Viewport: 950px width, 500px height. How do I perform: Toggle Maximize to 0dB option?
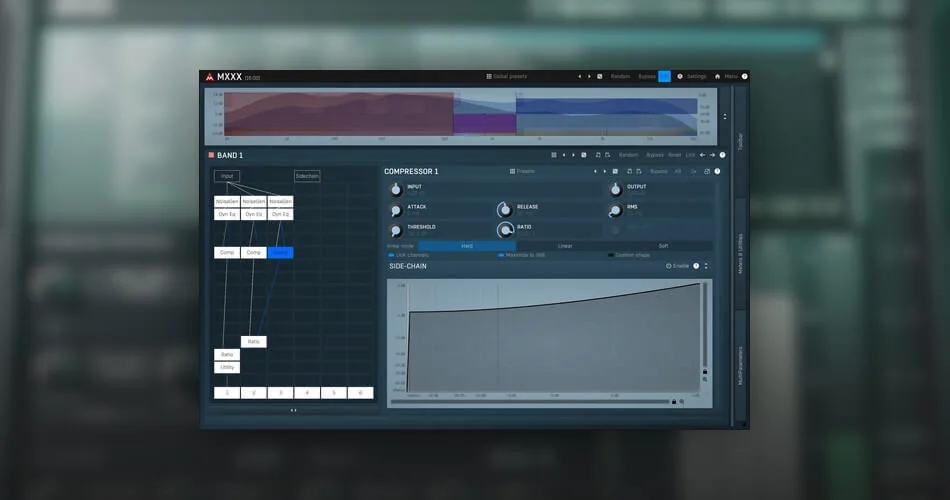click(x=521, y=255)
